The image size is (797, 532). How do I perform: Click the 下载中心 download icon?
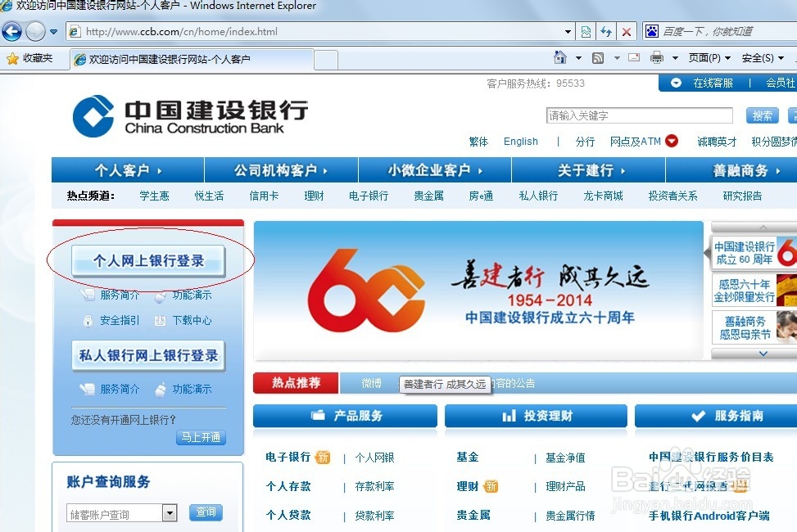coord(161,321)
